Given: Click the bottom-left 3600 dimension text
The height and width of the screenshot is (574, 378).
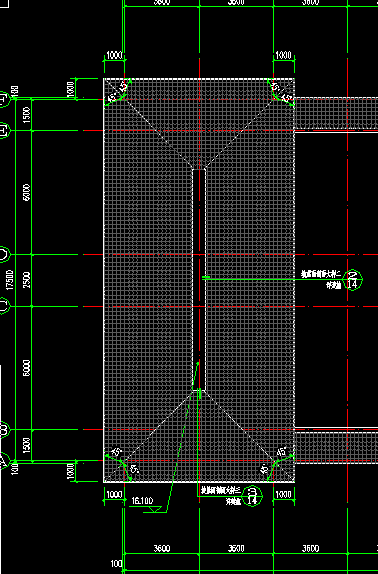Looking at the screenshot, I should (162, 548).
